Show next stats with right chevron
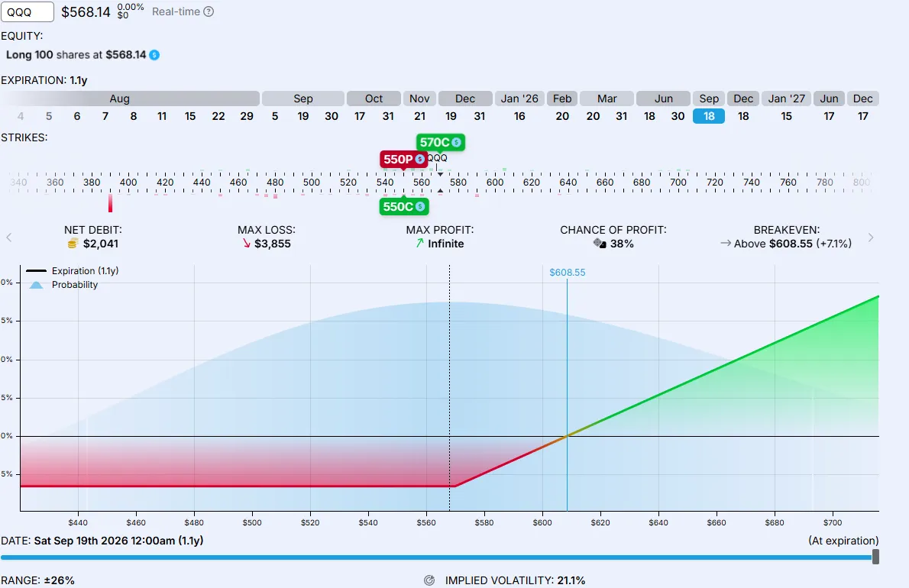 click(871, 237)
